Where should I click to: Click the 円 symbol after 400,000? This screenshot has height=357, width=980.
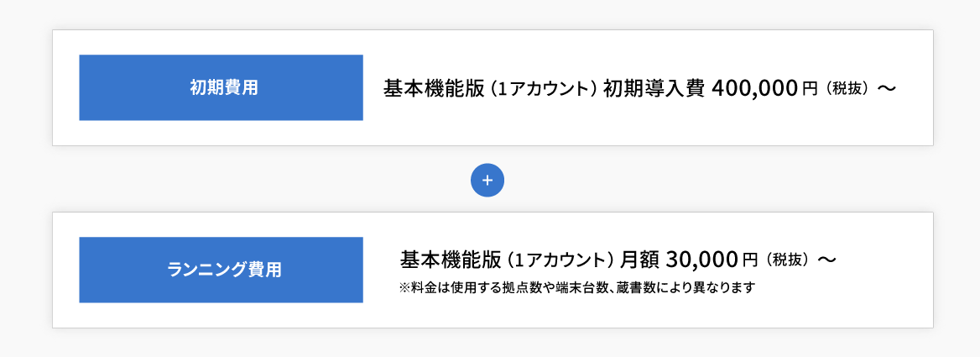coord(809,88)
